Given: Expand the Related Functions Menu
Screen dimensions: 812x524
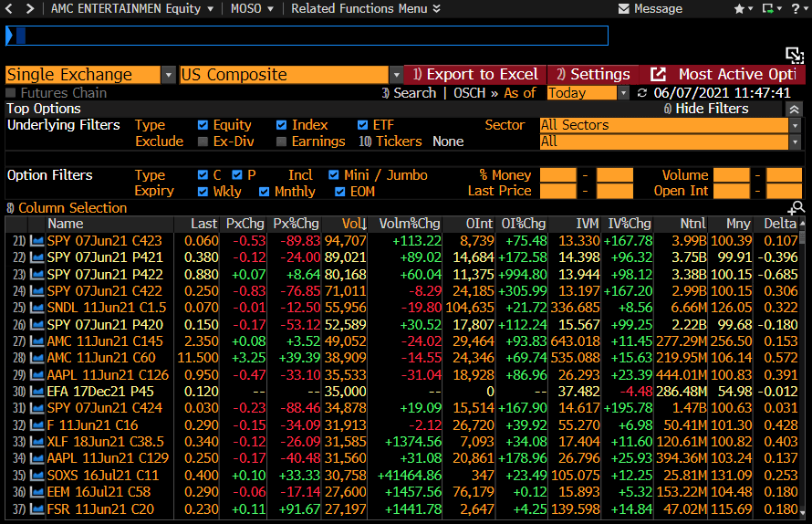Looking at the screenshot, I should 366,8.
